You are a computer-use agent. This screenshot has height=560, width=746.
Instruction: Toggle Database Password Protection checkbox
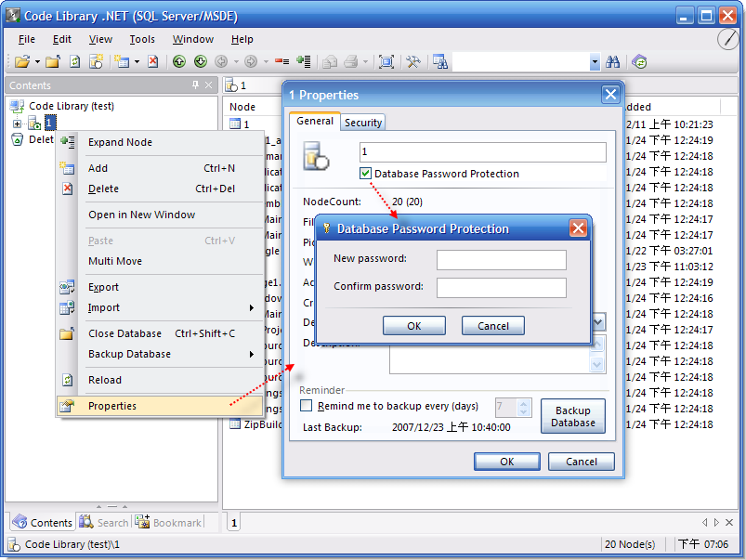365,173
